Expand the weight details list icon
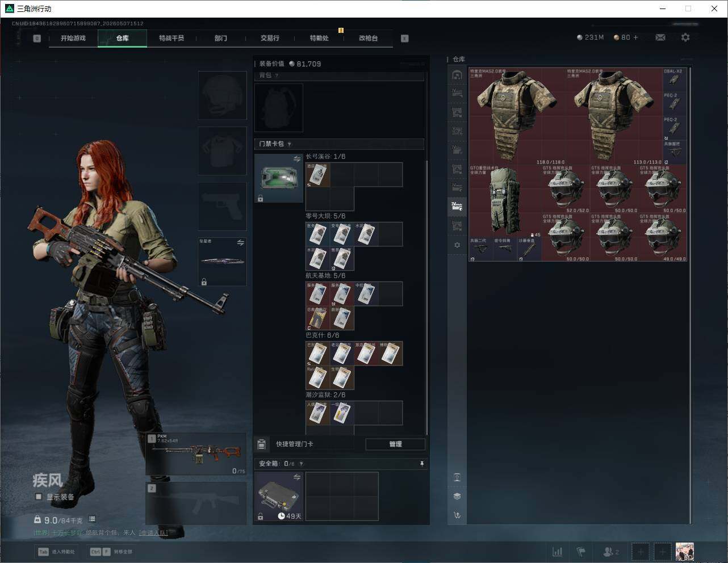Image resolution: width=728 pixels, height=563 pixels. tap(92, 519)
